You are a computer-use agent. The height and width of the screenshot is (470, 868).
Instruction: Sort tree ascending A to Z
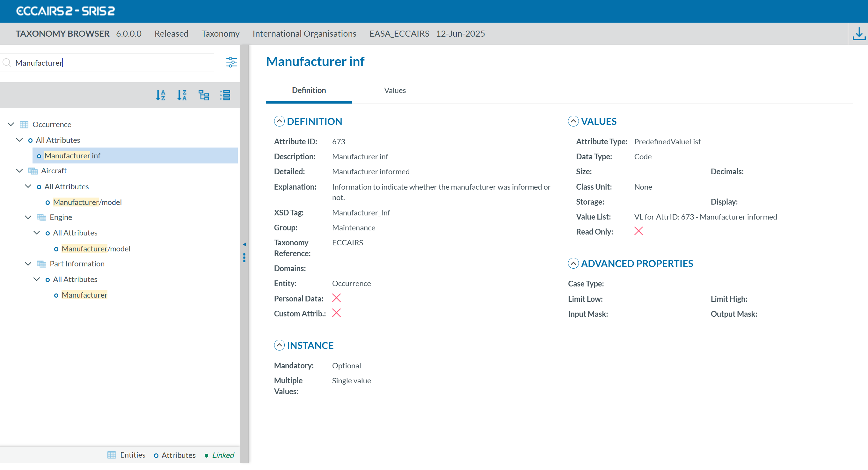tap(161, 95)
